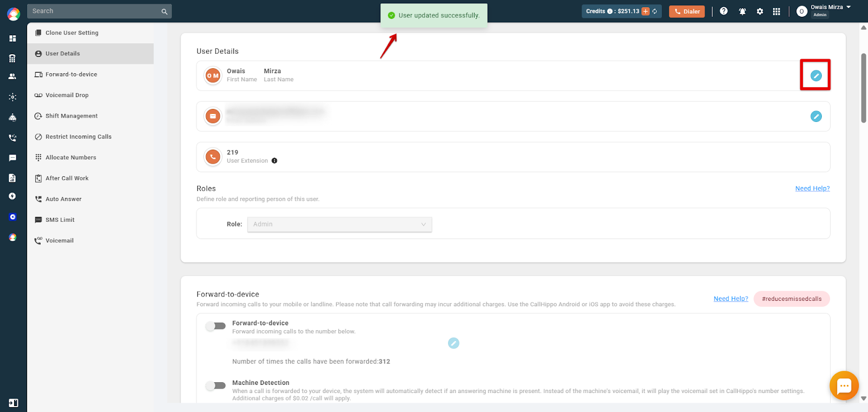Open the call logs phone icon in left rail
868x412 pixels.
pyautogui.click(x=12, y=138)
